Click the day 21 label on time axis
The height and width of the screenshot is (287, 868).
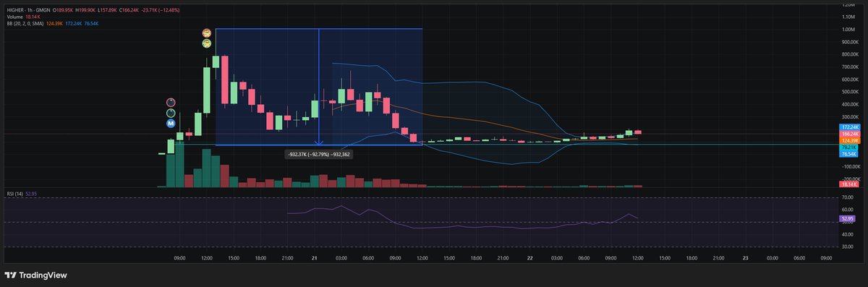click(315, 257)
